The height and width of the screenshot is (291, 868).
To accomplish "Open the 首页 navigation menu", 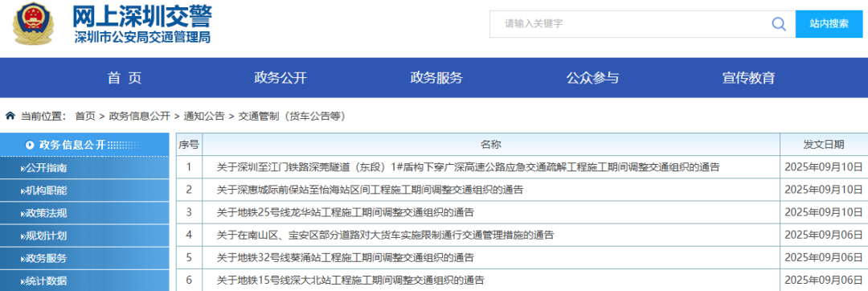I will coord(125,78).
